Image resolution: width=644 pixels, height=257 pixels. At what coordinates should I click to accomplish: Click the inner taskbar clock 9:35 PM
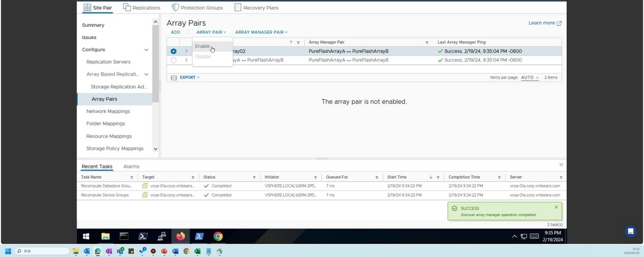pyautogui.click(x=553, y=233)
